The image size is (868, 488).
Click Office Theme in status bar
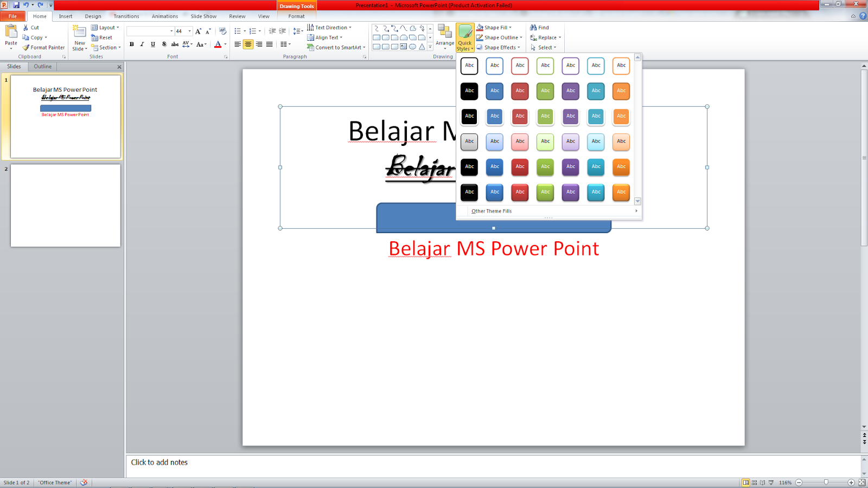pyautogui.click(x=55, y=483)
